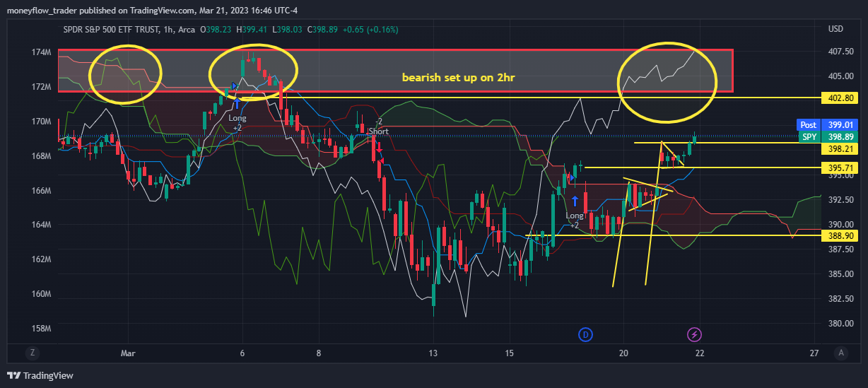Click date 8 on the time axis
The height and width of the screenshot is (388, 868).
pyautogui.click(x=319, y=352)
